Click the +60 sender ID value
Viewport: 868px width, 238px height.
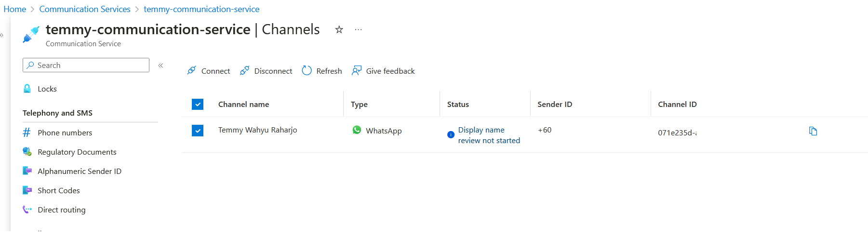(545, 130)
